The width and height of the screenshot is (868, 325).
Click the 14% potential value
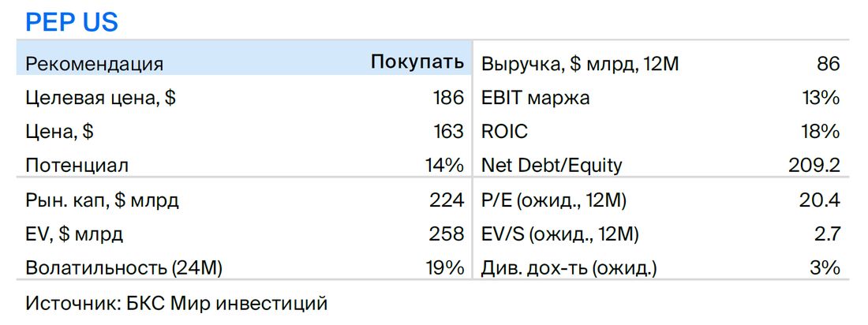446,165
